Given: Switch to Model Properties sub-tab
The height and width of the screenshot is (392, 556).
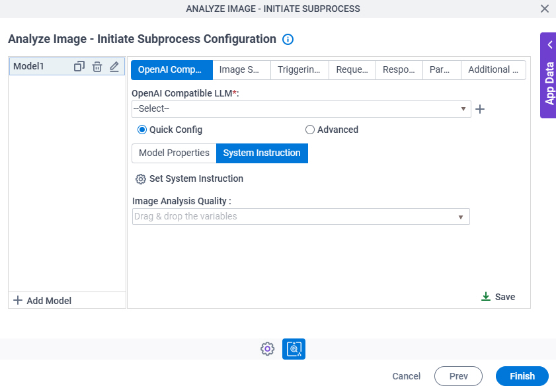Looking at the screenshot, I should pos(174,153).
